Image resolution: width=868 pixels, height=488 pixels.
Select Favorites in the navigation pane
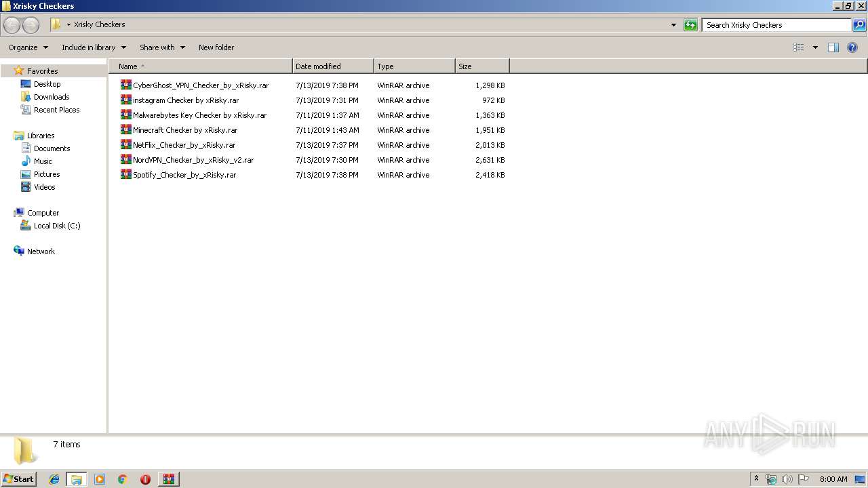[42, 71]
